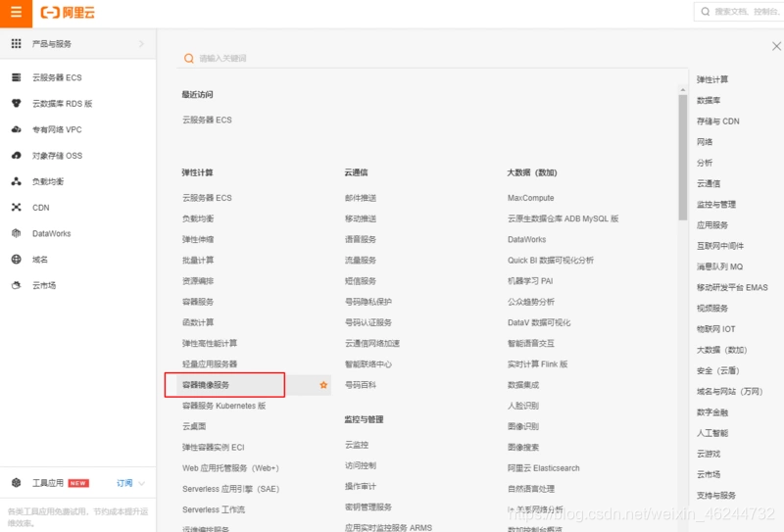Jump to 分析 category in right index
Viewport: 784px width, 532px height.
(705, 163)
